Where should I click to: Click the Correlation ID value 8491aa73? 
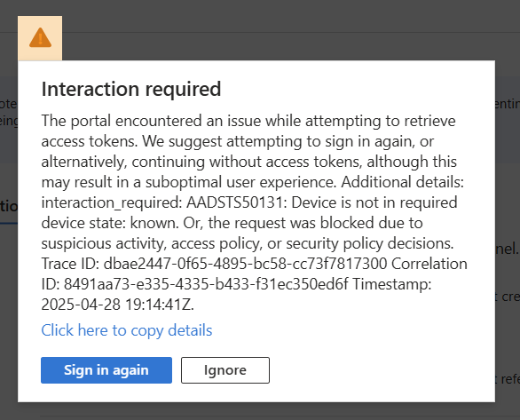tap(206, 284)
